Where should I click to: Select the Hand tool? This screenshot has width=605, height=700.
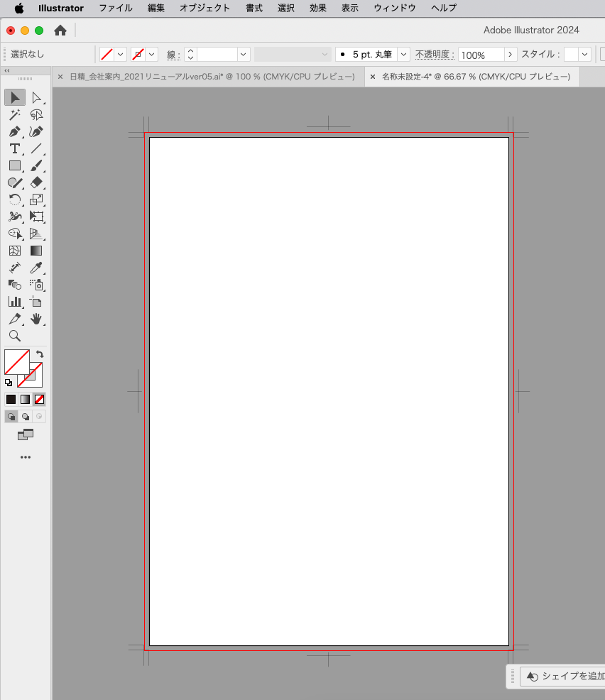[37, 319]
